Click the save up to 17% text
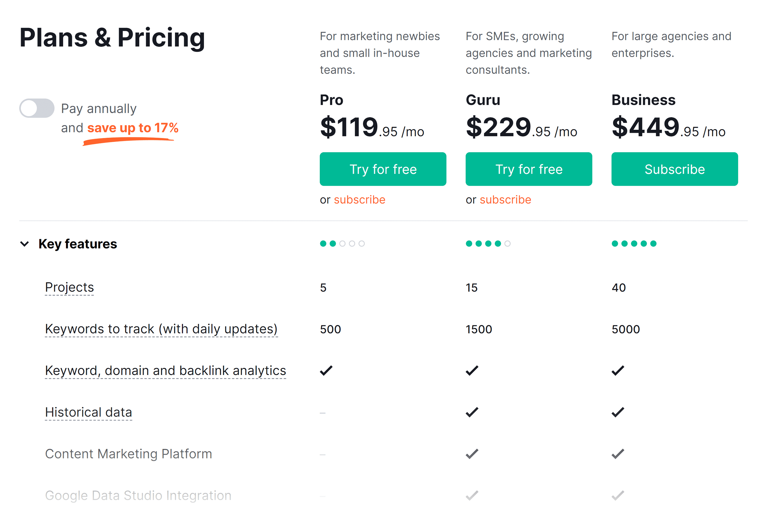Screen dimensions: 767x532 (133, 128)
